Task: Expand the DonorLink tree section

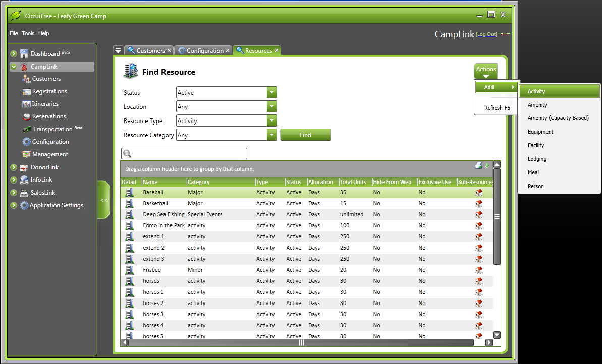Action: (14, 167)
